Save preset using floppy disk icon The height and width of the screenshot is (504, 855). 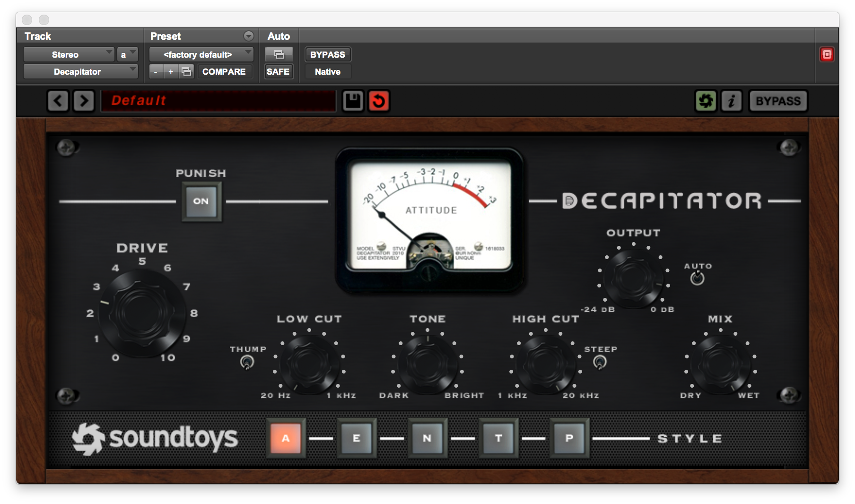click(353, 101)
